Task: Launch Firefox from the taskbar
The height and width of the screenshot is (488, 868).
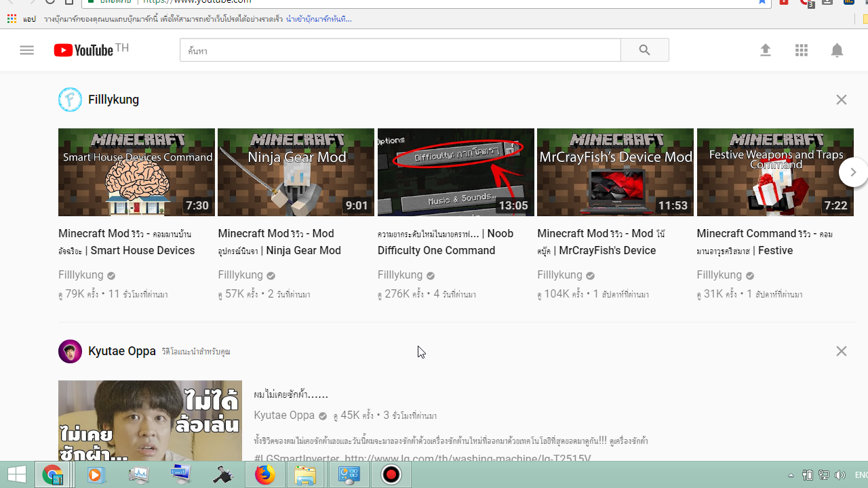Action: pyautogui.click(x=264, y=475)
